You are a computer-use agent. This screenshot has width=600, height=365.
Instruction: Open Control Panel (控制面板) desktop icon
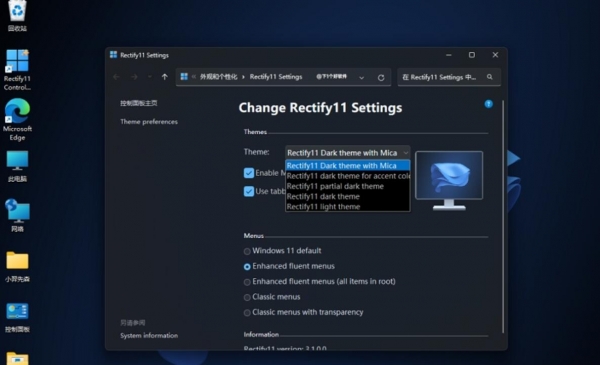[17, 317]
